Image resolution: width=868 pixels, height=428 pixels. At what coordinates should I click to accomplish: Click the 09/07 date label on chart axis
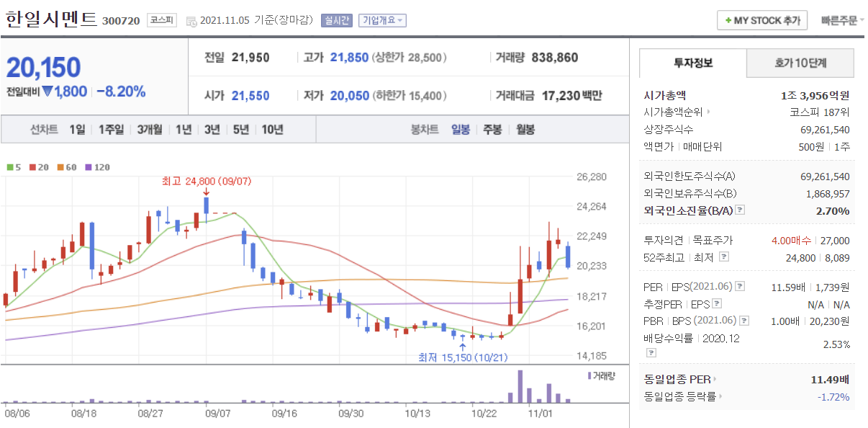(217, 414)
